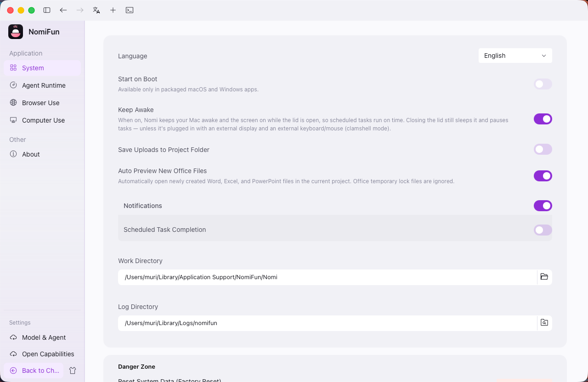The height and width of the screenshot is (382, 588).
Task: Enable Start on Boot switch
Action: coord(543,84)
